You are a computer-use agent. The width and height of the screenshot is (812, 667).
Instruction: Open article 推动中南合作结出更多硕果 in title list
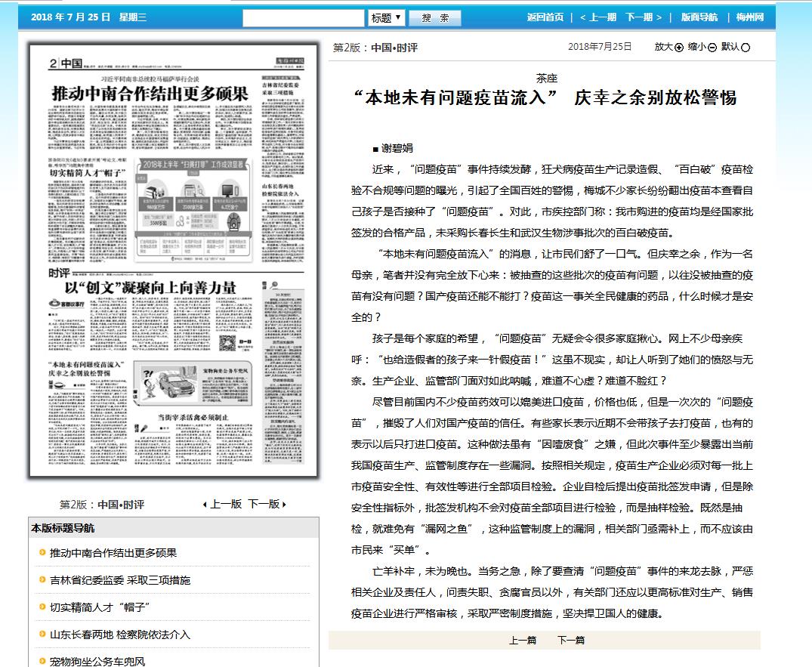coord(113,552)
